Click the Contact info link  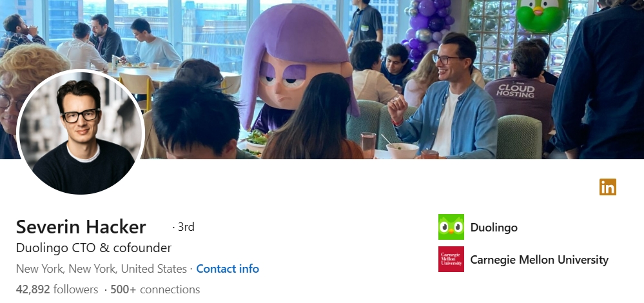pyautogui.click(x=228, y=269)
